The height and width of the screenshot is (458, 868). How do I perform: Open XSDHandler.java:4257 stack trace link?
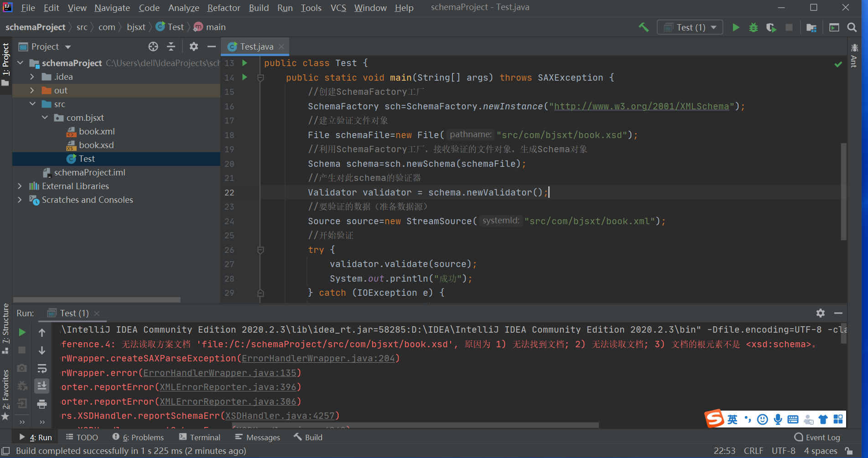pos(280,416)
